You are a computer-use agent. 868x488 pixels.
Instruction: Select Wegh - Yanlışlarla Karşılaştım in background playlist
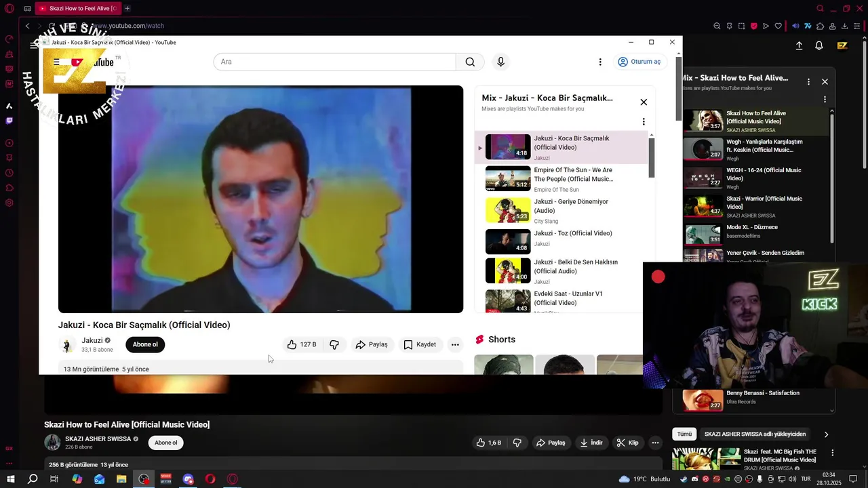point(756,149)
